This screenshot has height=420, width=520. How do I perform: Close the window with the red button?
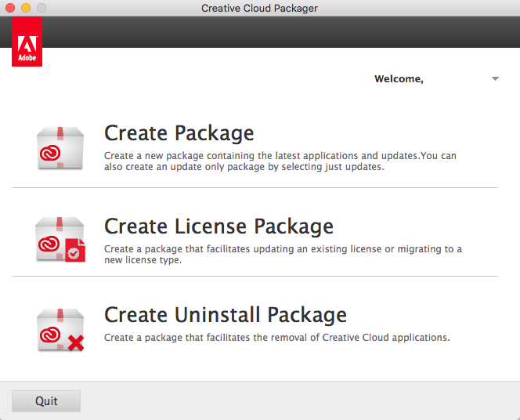pyautogui.click(x=10, y=8)
